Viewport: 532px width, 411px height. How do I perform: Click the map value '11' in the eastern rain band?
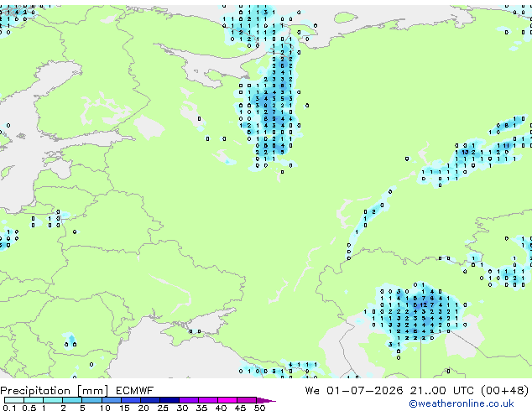(506, 145)
